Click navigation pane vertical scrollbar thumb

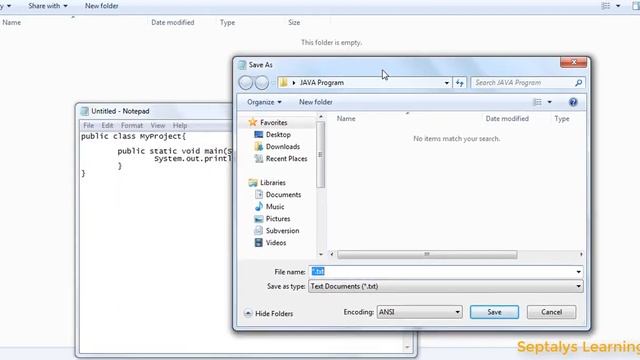pos(320,155)
